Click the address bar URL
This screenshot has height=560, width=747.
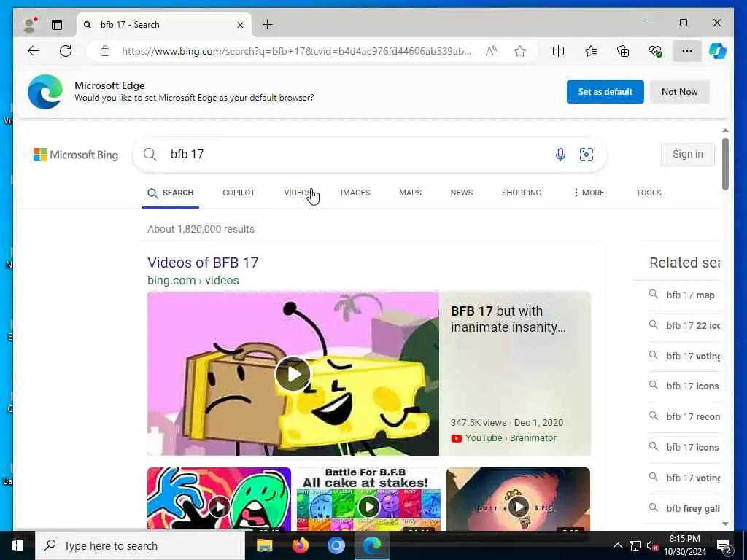tap(296, 51)
